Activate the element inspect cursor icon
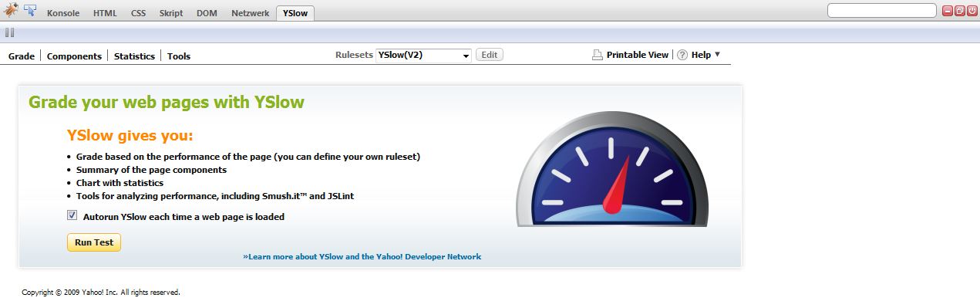 (x=30, y=11)
